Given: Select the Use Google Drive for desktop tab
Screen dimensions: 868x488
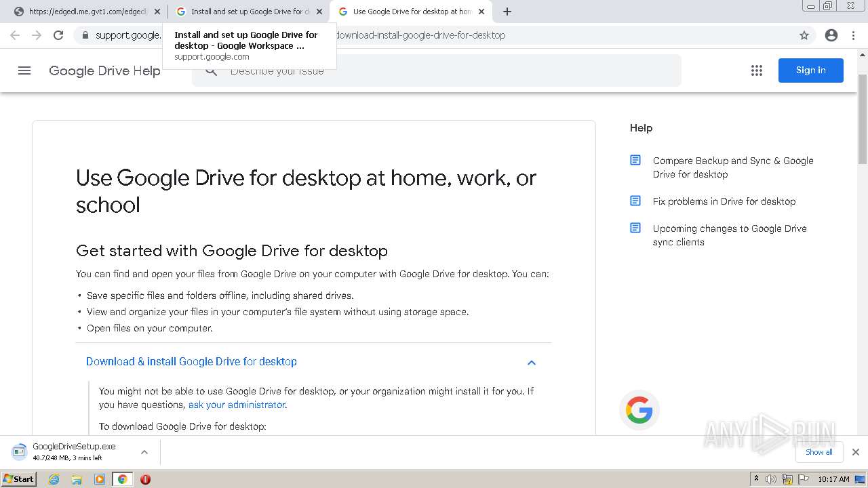Looking at the screenshot, I should point(410,12).
